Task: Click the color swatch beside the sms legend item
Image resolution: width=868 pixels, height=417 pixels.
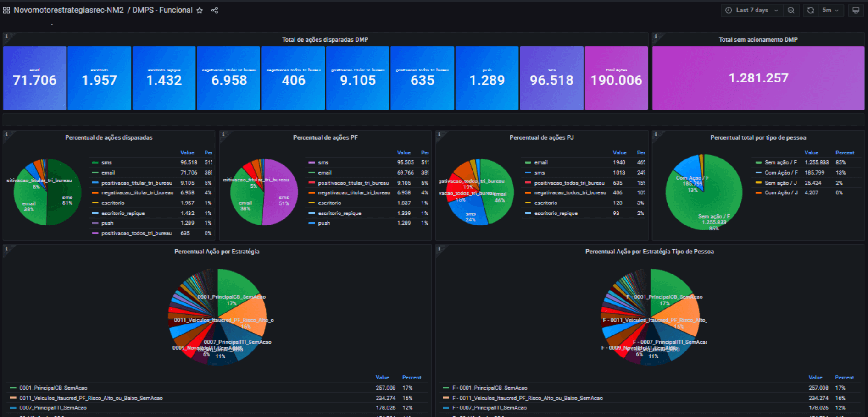Action: tap(95, 162)
